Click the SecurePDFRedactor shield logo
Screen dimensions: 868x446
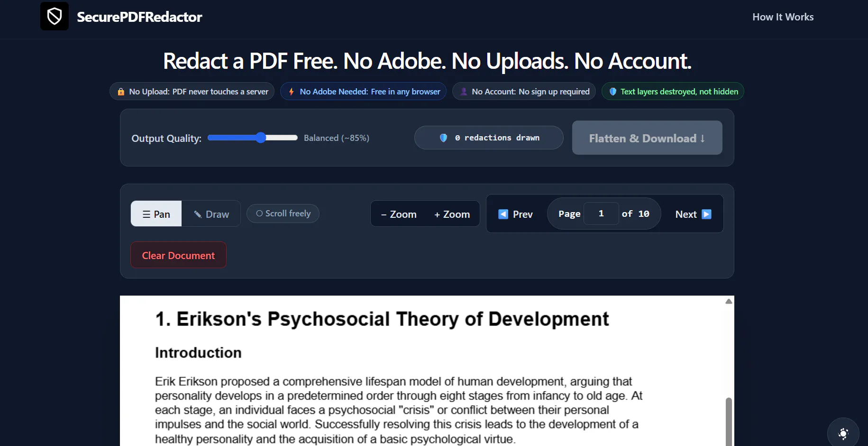55,16
